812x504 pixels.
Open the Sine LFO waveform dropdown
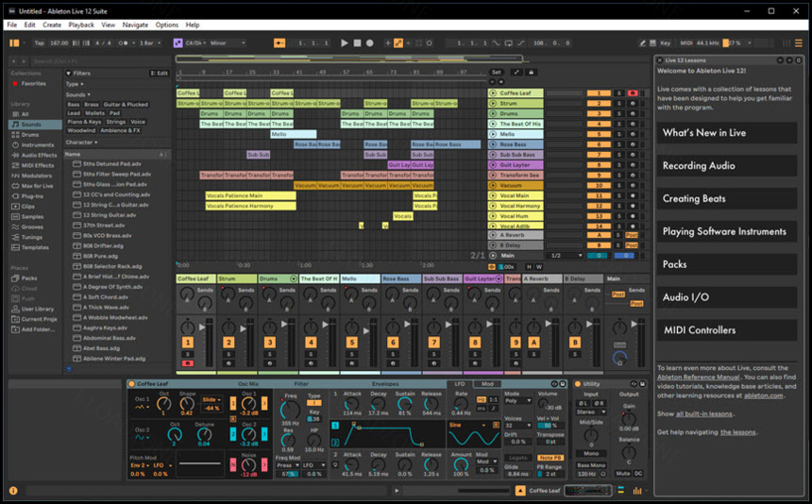[x=468, y=425]
